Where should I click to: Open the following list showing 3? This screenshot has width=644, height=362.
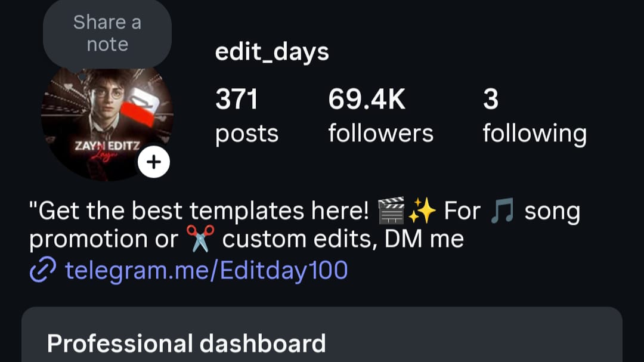(535, 116)
